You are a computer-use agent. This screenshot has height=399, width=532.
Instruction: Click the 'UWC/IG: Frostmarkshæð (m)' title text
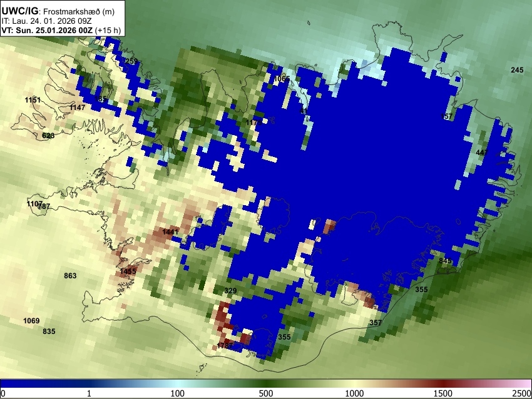pyautogui.click(x=58, y=11)
